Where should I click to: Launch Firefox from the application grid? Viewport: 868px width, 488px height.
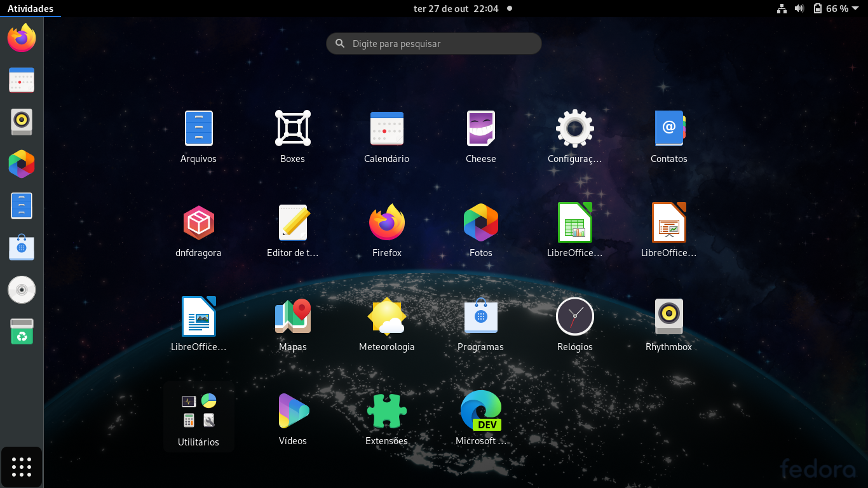click(386, 222)
